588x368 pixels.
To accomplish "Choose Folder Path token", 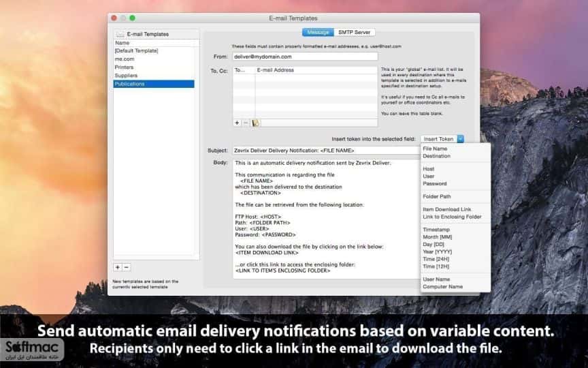I will (x=437, y=196).
